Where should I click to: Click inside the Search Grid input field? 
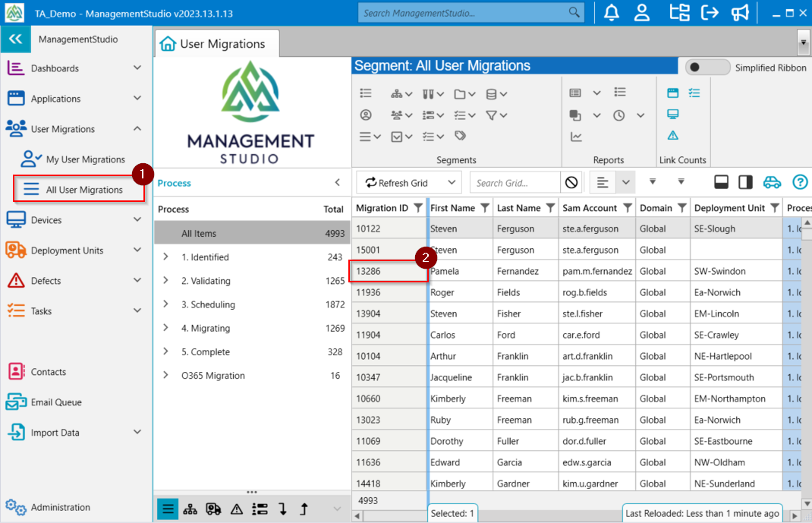516,182
